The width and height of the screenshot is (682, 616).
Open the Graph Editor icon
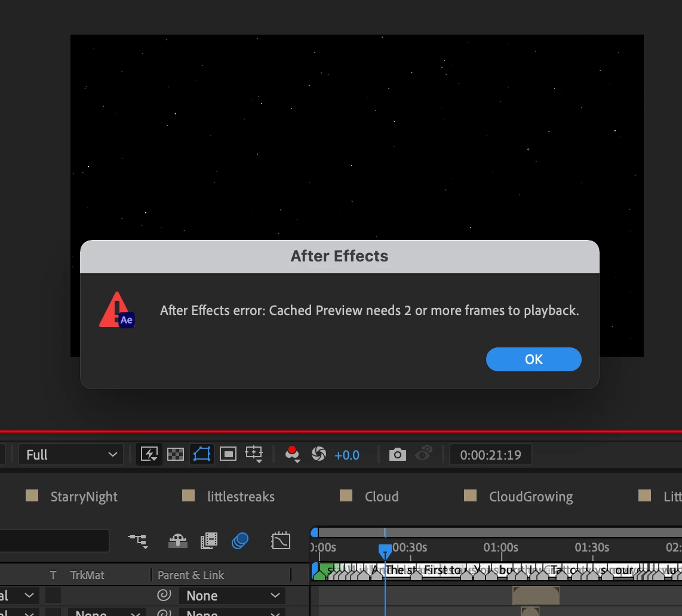coord(281,541)
